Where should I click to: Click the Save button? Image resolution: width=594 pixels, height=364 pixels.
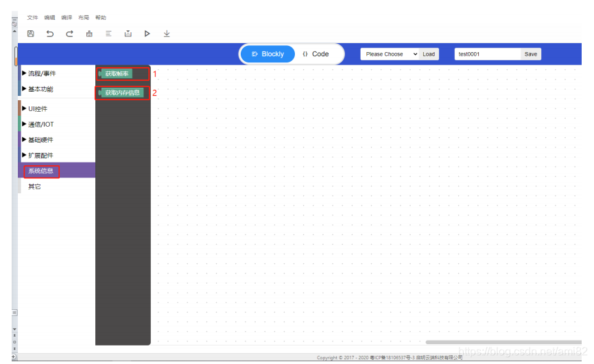click(x=531, y=54)
